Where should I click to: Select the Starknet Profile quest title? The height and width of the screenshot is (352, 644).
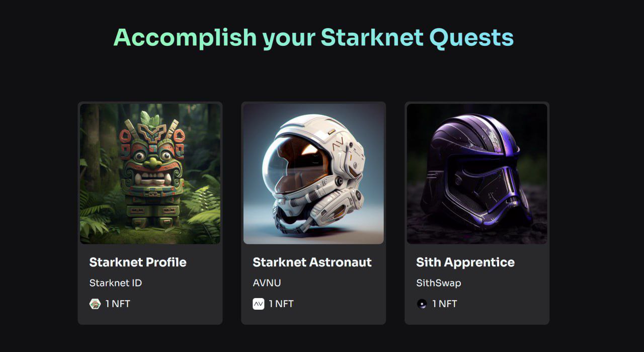[138, 262]
